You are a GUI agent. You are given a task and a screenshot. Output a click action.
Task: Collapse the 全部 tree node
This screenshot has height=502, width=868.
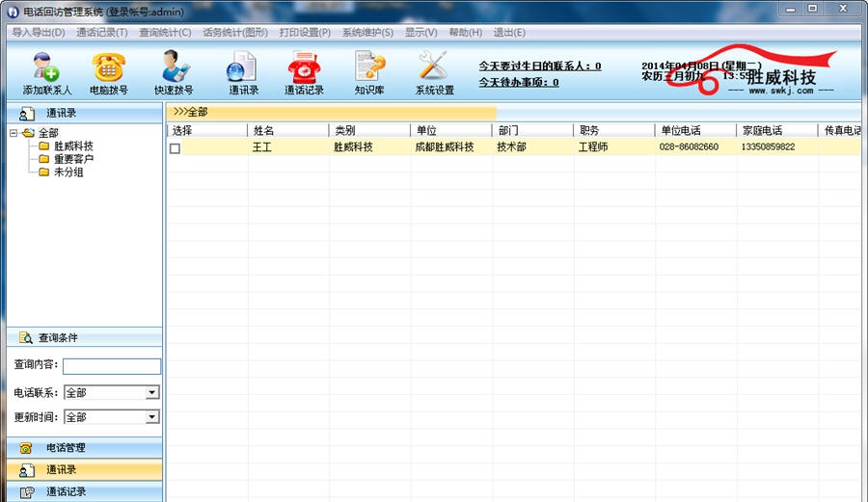pyautogui.click(x=14, y=133)
